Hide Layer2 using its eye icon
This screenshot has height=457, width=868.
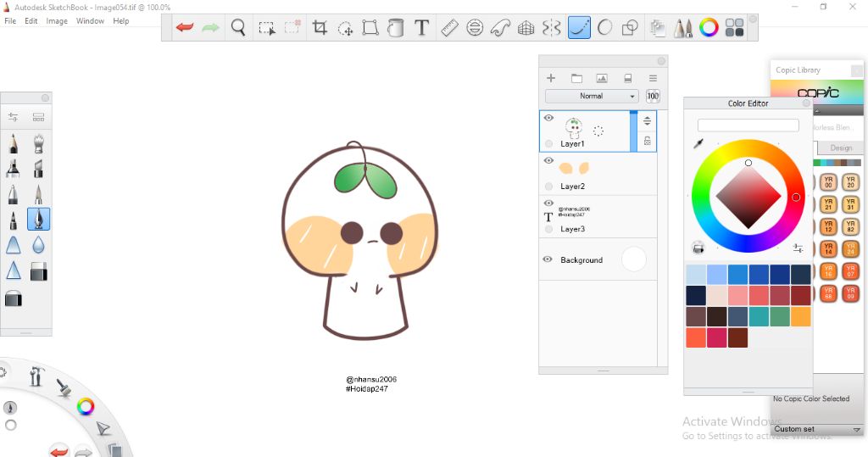(x=548, y=160)
